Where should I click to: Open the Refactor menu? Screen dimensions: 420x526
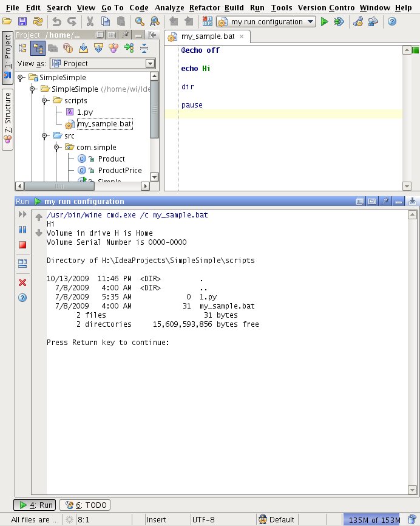[x=205, y=8]
